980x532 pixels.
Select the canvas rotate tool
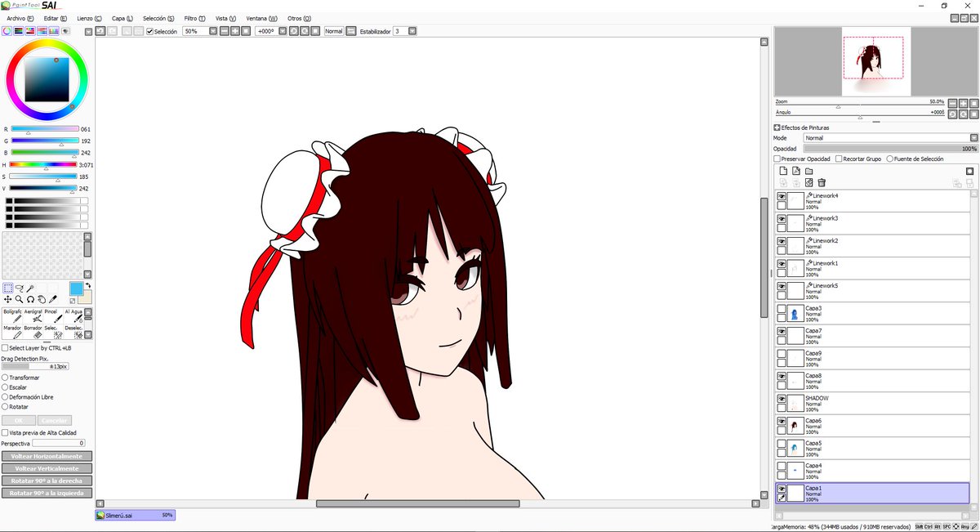coord(30,299)
